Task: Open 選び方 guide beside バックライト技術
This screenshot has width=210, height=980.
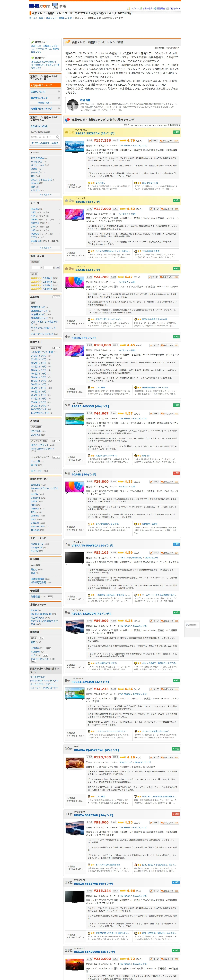Action: click(x=56, y=441)
